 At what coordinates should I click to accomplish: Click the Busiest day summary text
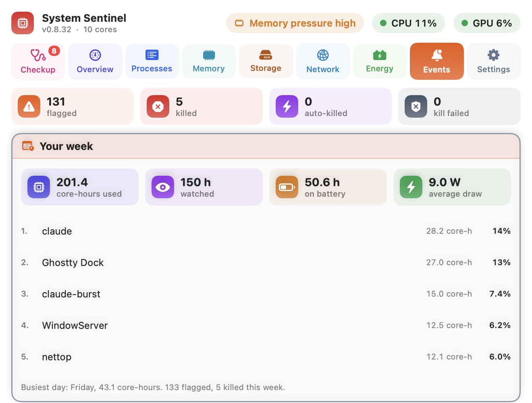click(x=153, y=387)
